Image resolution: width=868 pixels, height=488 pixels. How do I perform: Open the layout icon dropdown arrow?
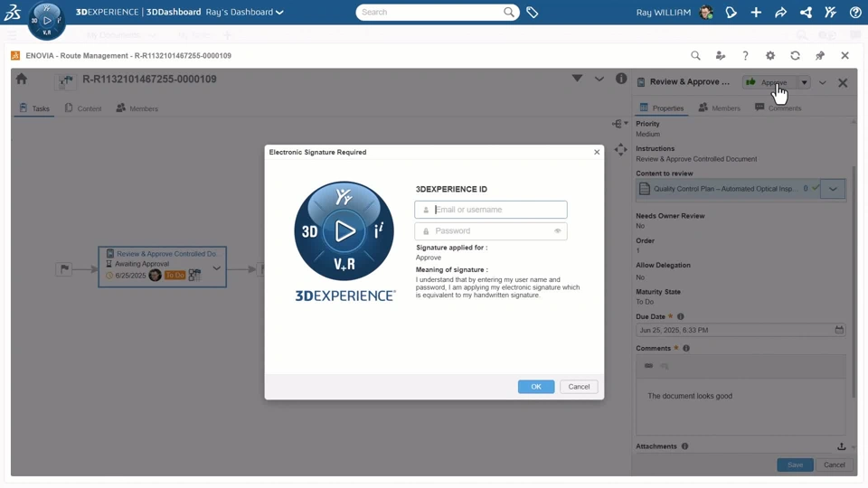point(626,124)
